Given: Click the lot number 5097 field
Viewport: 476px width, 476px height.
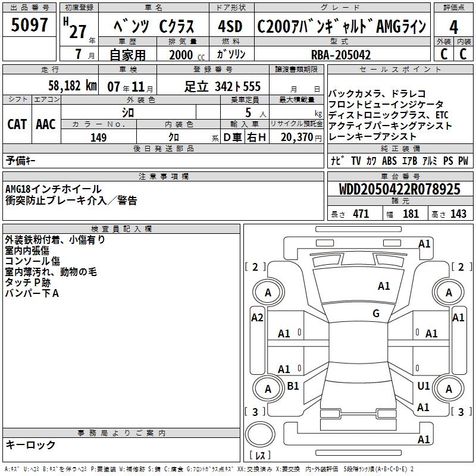Looking at the screenshot, I should (29, 25).
